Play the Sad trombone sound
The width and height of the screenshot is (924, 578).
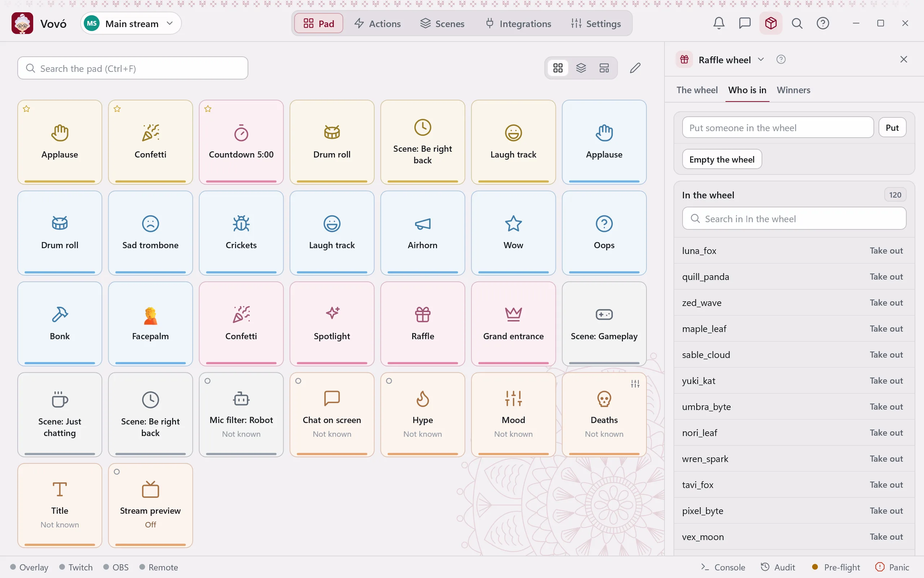(151, 233)
